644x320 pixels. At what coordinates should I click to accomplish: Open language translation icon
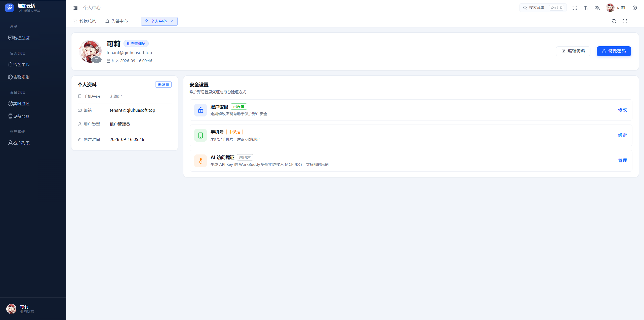[597, 8]
